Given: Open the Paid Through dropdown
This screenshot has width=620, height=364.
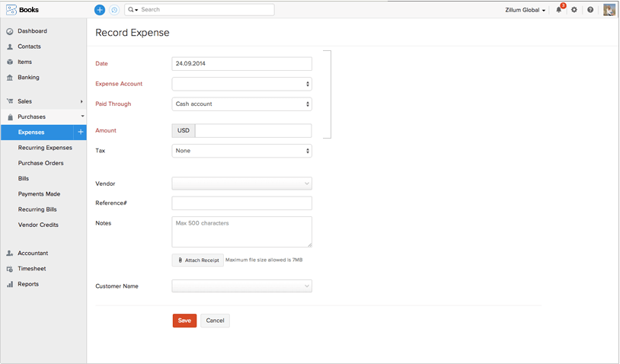Looking at the screenshot, I should pos(241,104).
